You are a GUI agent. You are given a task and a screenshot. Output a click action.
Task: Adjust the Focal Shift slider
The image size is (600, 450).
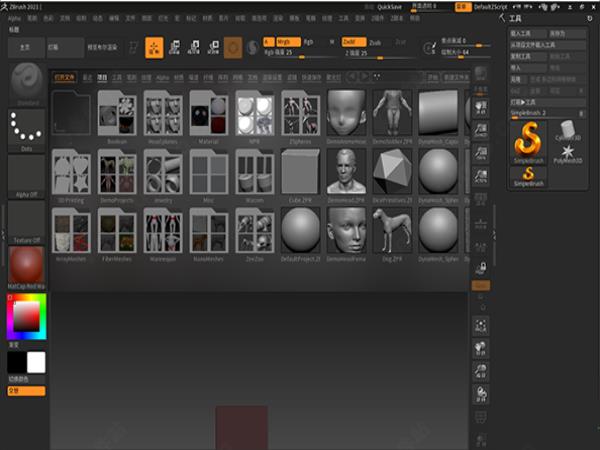(x=465, y=41)
